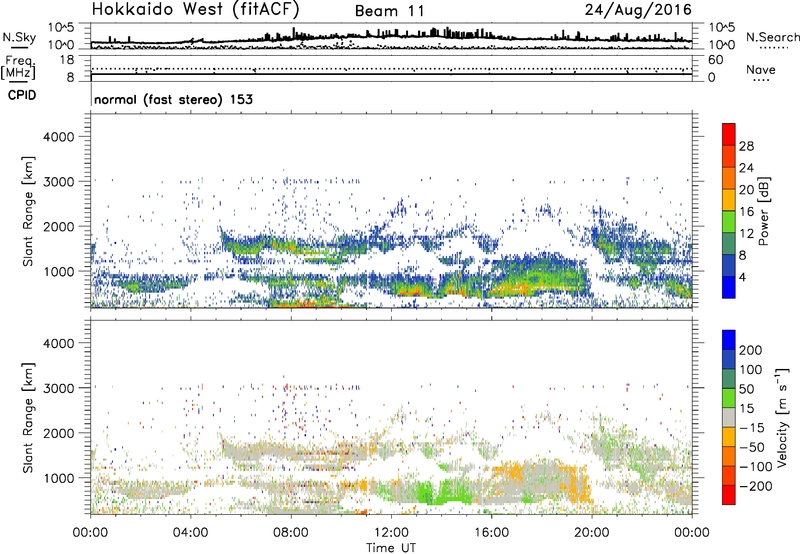Click the 'N.Search' legend label
This screenshot has width=800, height=554.
(773, 37)
